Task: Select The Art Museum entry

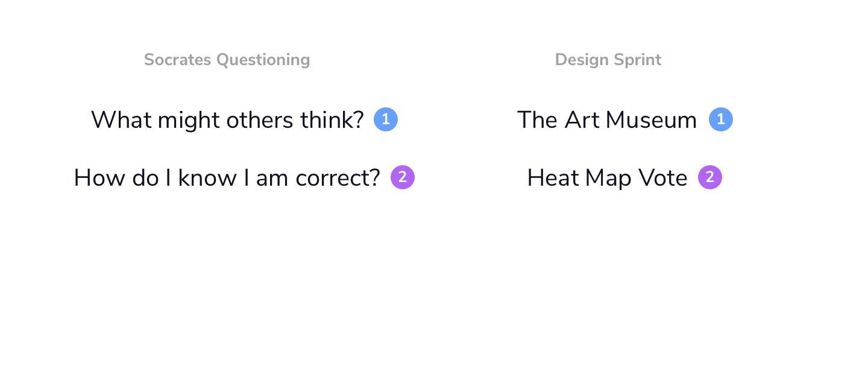Action: point(607,120)
